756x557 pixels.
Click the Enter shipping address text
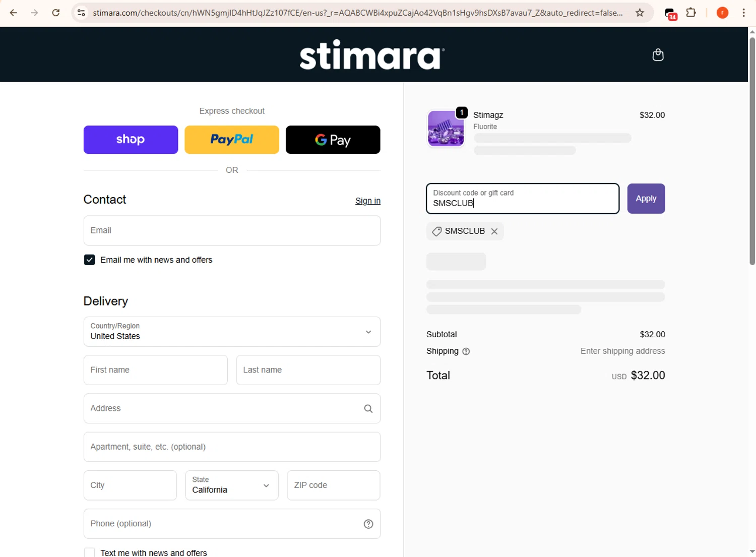tap(622, 351)
